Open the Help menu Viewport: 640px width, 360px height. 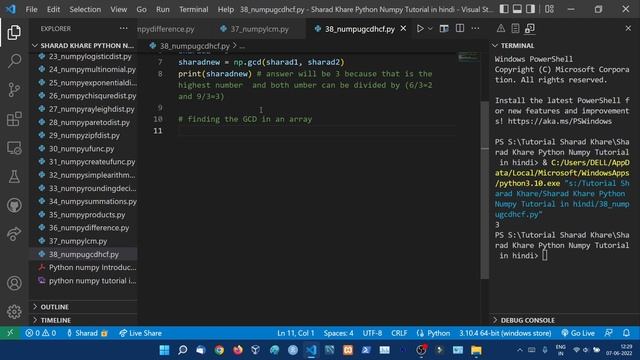(x=225, y=9)
